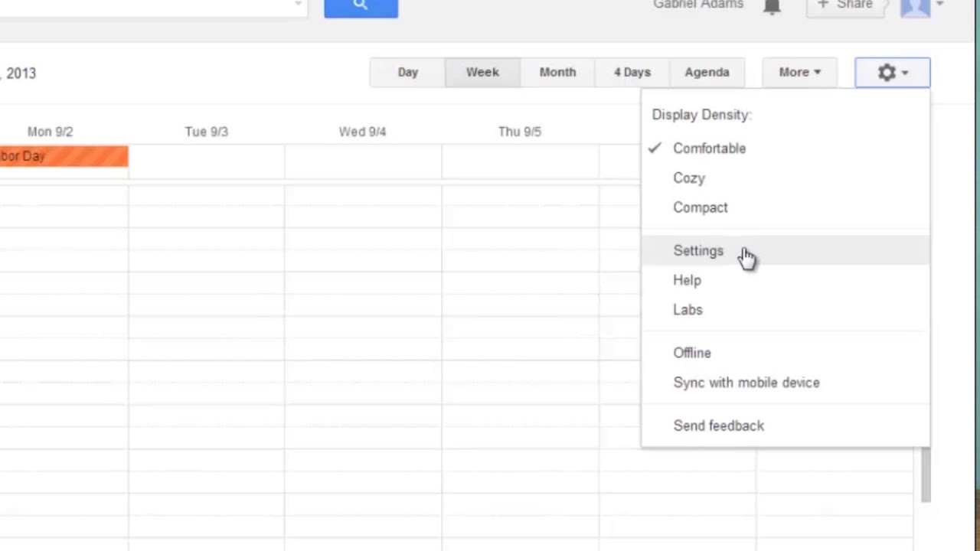Open the user profile avatar
This screenshot has height=551, width=980.
pos(915,7)
